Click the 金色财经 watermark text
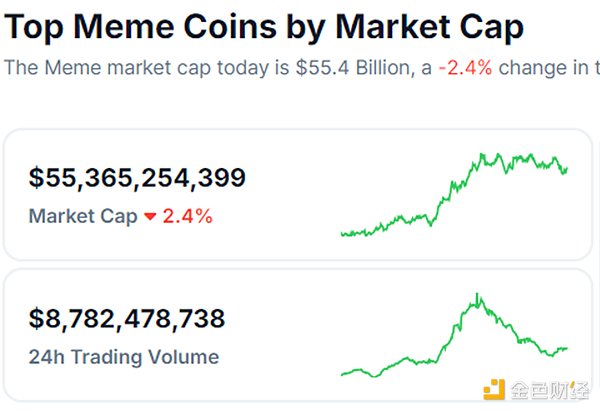This screenshot has height=411, width=600. tap(546, 388)
